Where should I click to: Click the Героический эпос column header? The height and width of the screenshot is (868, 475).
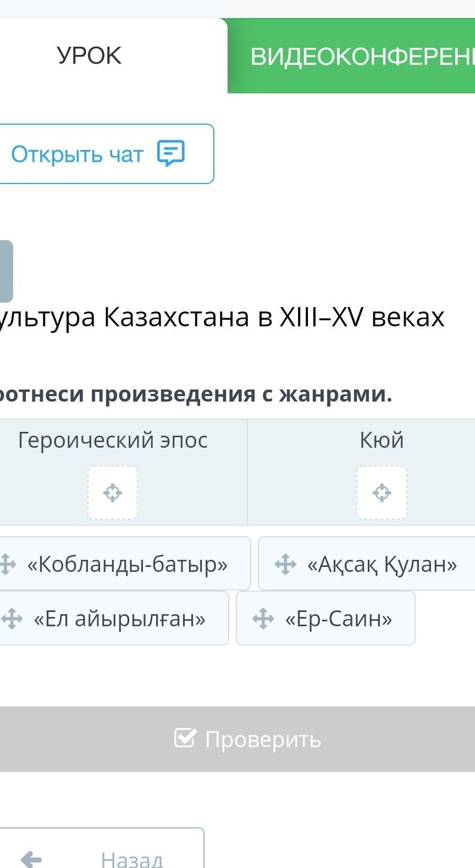[x=113, y=440]
